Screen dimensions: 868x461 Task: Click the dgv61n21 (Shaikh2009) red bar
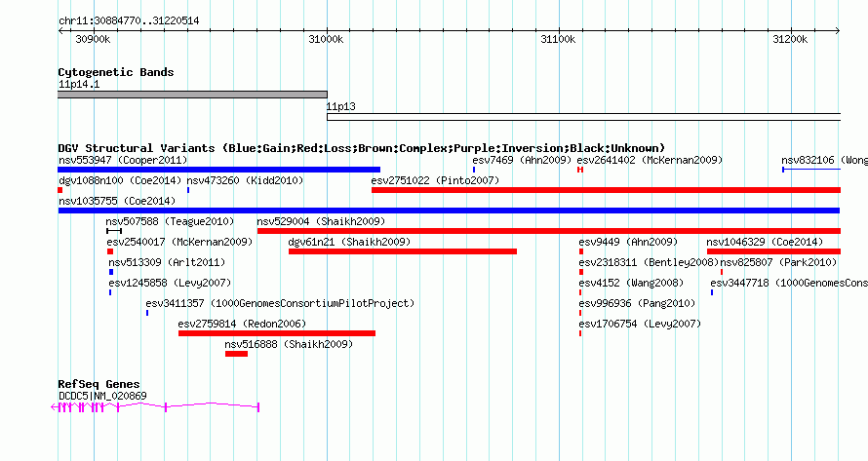pos(403,251)
